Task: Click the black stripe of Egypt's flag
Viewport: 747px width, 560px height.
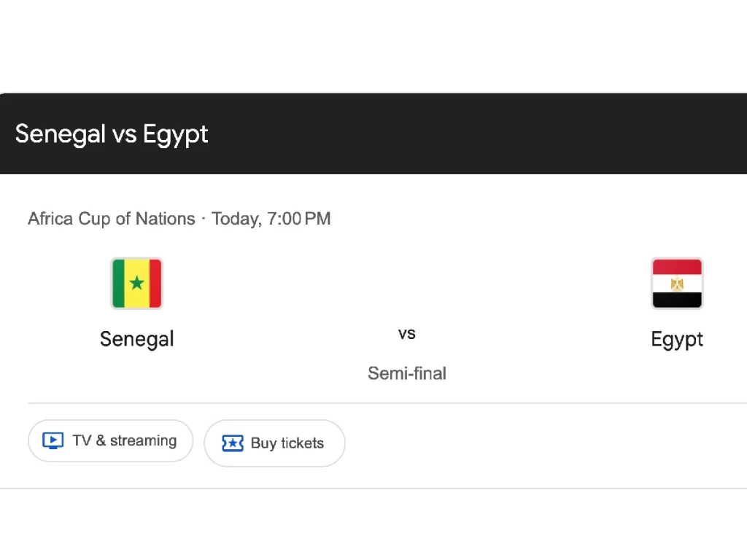Action: (677, 300)
